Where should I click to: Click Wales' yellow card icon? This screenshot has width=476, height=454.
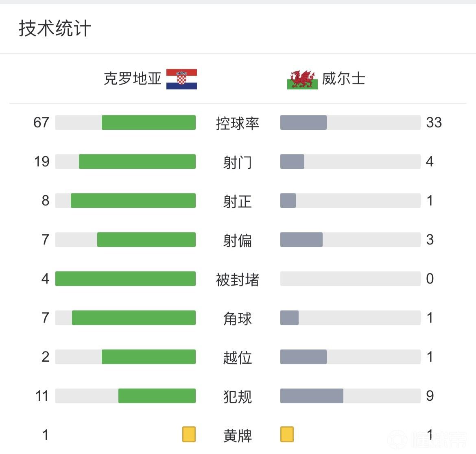287,434
